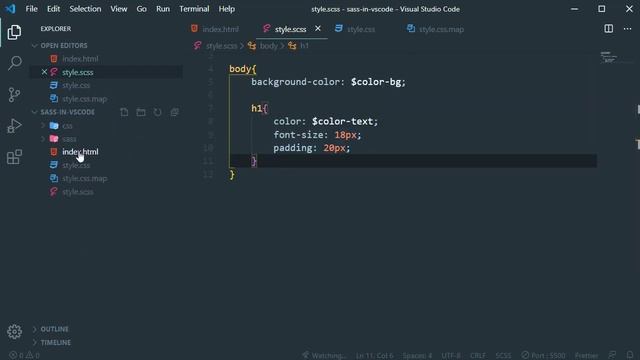Screen dimensions: 640x360
Task: Click the errors and warnings counter
Action: click(24, 356)
